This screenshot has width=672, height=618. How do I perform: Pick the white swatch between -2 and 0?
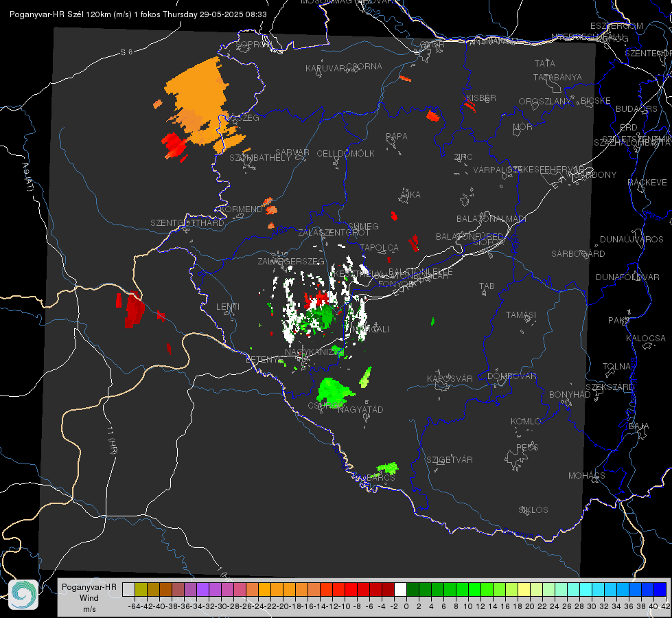pyautogui.click(x=400, y=590)
